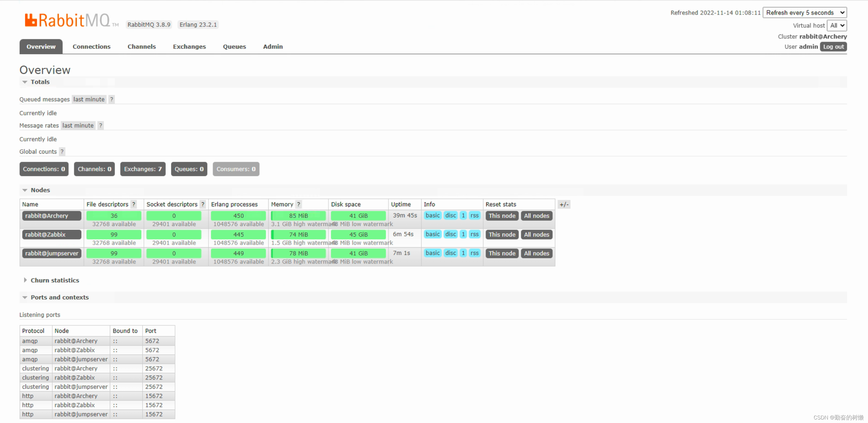Open help for Memory column
The image size is (868, 423).
(x=299, y=204)
